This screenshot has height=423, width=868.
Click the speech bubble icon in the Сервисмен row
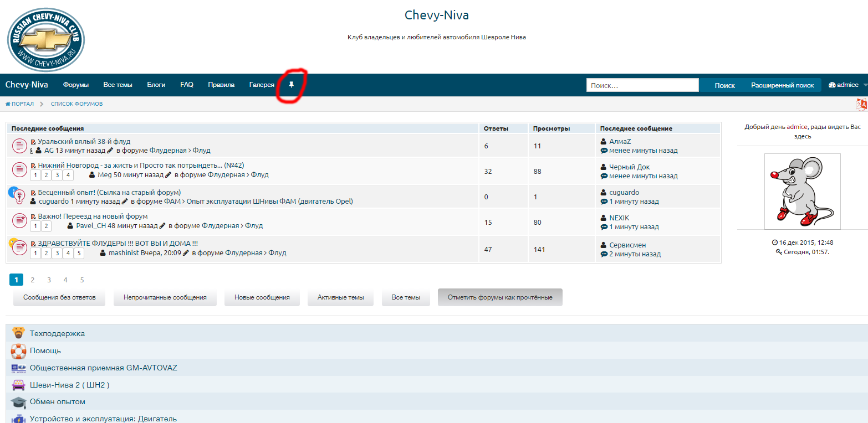604,254
